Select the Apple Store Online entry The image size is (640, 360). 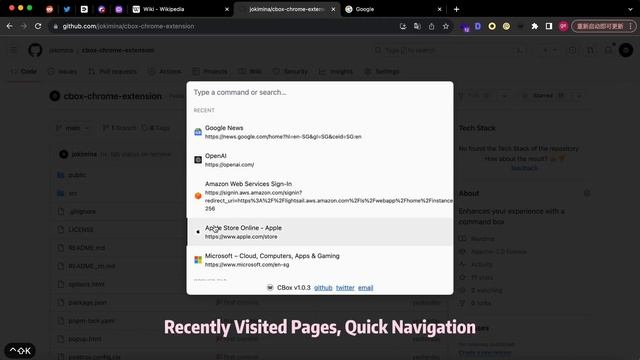pos(320,232)
